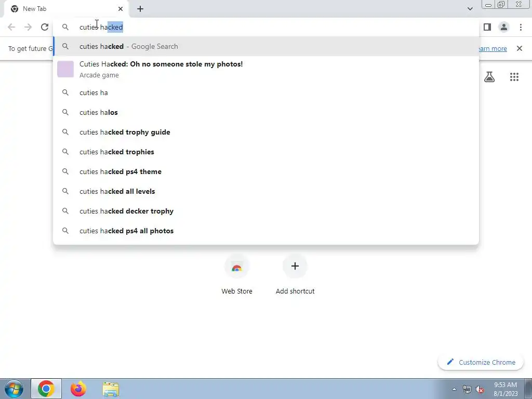Open Windows Explorer from taskbar
The width and height of the screenshot is (532, 399).
111,389
